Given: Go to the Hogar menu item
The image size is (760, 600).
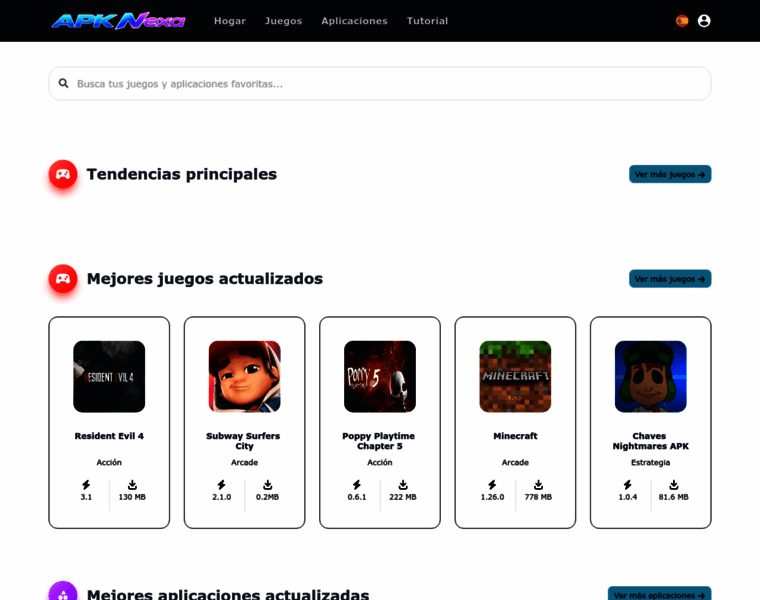Looking at the screenshot, I should click(230, 21).
